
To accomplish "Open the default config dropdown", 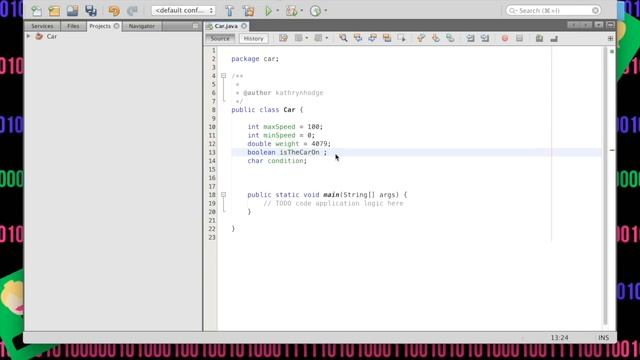I will coord(183,11).
